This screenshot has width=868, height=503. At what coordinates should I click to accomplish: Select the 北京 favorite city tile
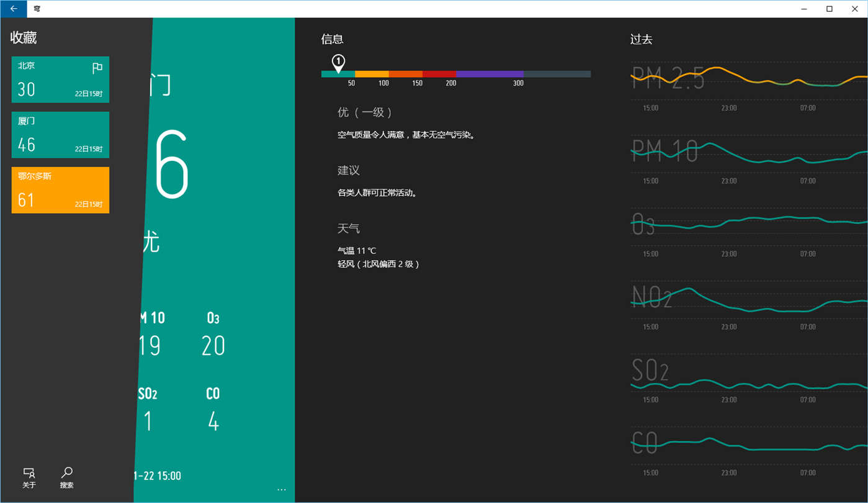click(x=60, y=79)
